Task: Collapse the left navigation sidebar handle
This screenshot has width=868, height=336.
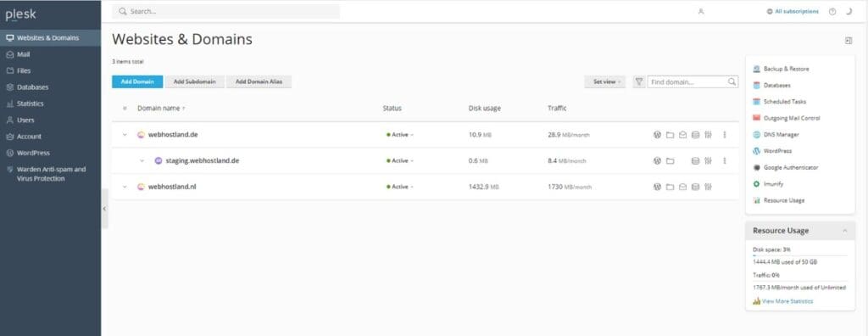Action: click(x=104, y=209)
